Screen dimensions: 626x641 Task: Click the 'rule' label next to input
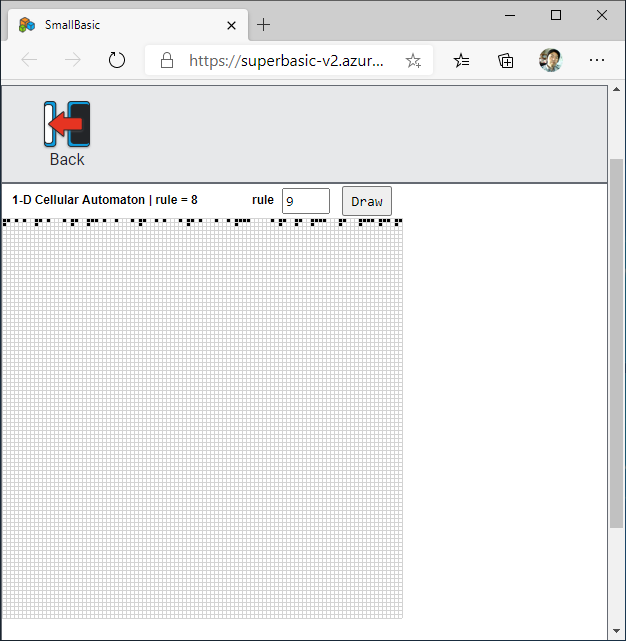click(x=263, y=200)
